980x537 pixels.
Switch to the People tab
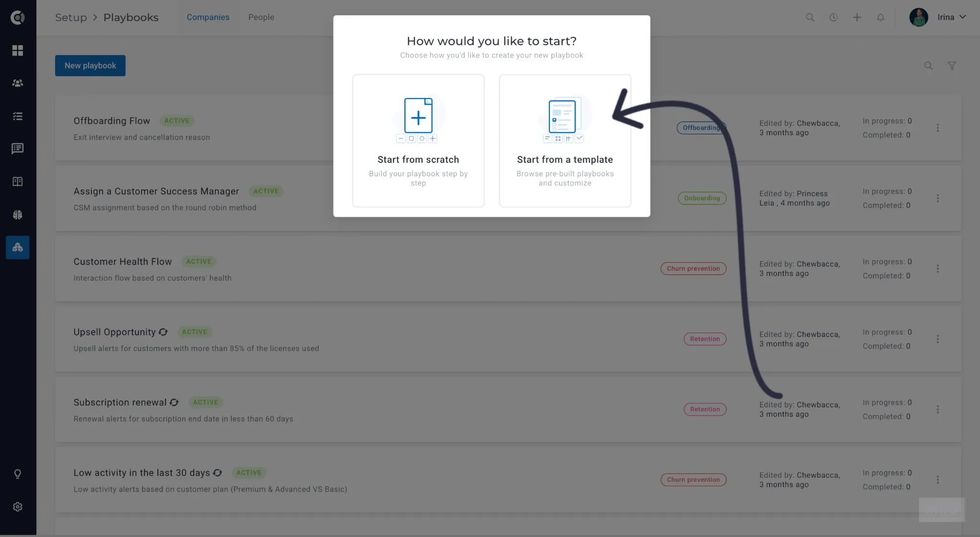[x=261, y=17]
